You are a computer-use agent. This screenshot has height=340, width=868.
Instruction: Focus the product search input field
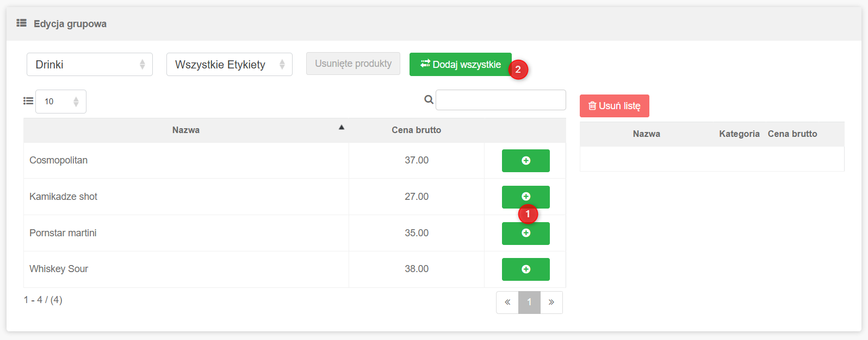(500, 100)
